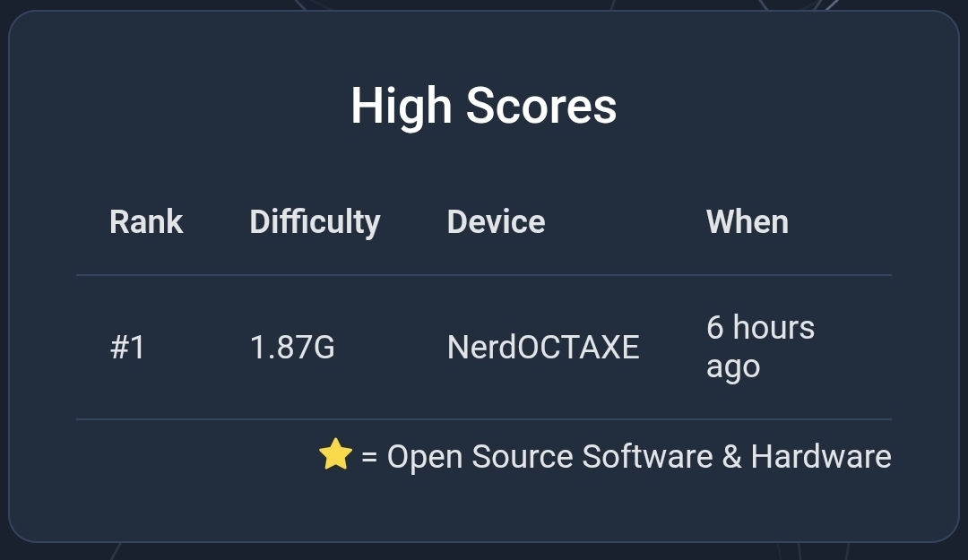Click the divider line under the column headers
Image resolution: width=968 pixels, height=560 pixels.
[484, 275]
